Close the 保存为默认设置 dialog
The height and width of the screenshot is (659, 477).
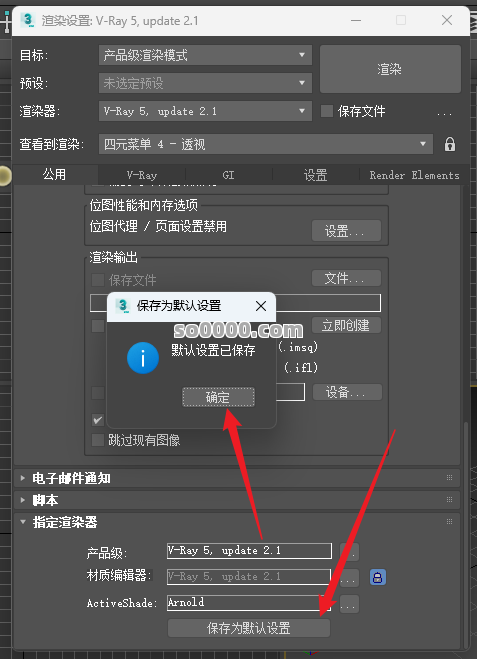261,306
